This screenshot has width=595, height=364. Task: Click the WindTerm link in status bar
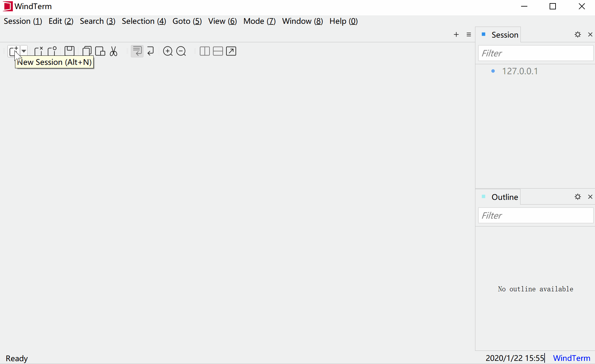click(572, 358)
